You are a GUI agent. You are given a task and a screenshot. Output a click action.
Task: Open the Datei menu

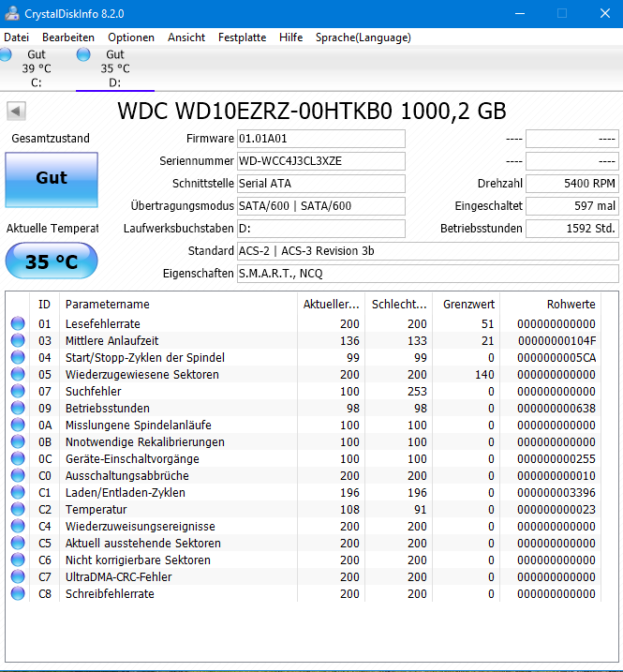(16, 37)
